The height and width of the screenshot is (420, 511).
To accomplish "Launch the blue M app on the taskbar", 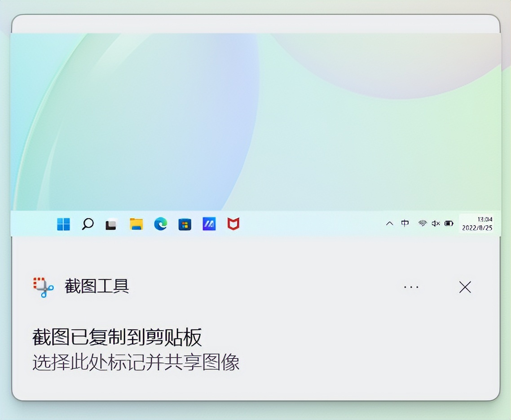I will coord(208,223).
